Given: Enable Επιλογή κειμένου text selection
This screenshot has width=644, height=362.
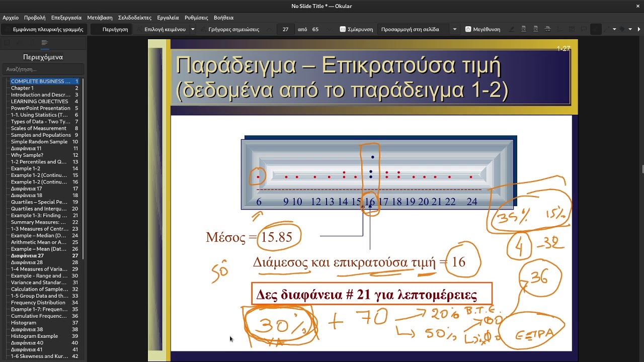Looking at the screenshot, I should coord(160,29).
